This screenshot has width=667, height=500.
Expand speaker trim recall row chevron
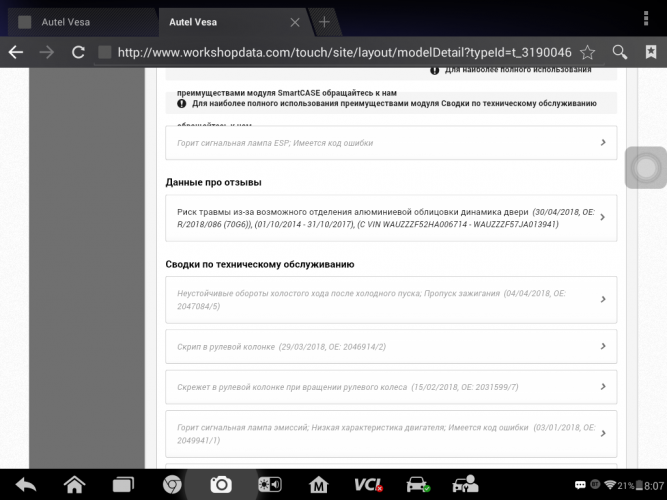[x=603, y=217]
